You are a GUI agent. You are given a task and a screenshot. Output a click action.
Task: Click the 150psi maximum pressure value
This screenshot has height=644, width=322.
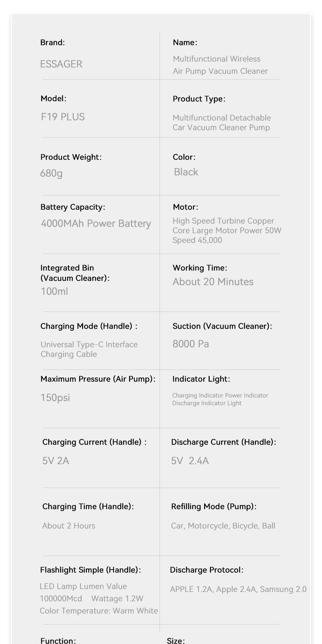click(x=55, y=398)
